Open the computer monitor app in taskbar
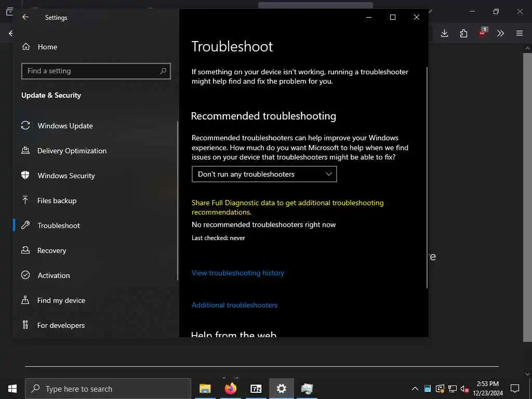This screenshot has height=399, width=532. point(307,389)
